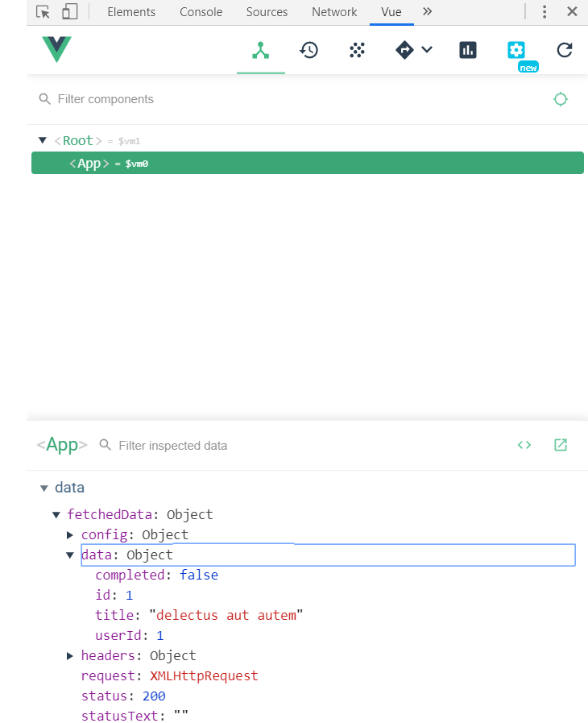This screenshot has height=723, width=588.
Task: Activate the component picker crosshair
Action: tap(561, 98)
